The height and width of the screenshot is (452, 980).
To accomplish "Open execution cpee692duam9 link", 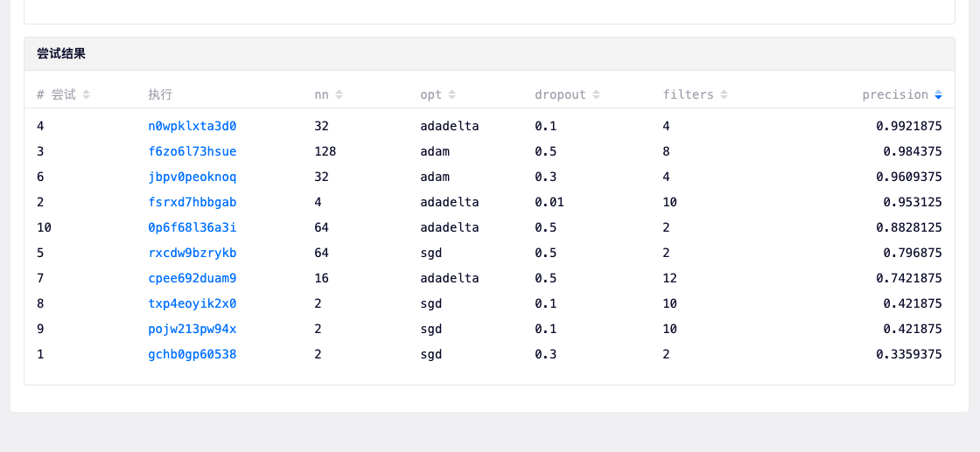I will point(192,278).
